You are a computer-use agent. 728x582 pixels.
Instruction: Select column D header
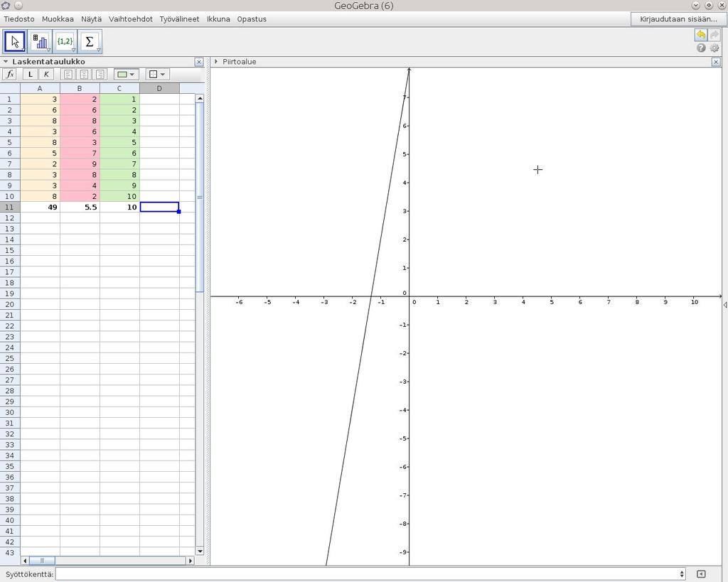point(159,88)
